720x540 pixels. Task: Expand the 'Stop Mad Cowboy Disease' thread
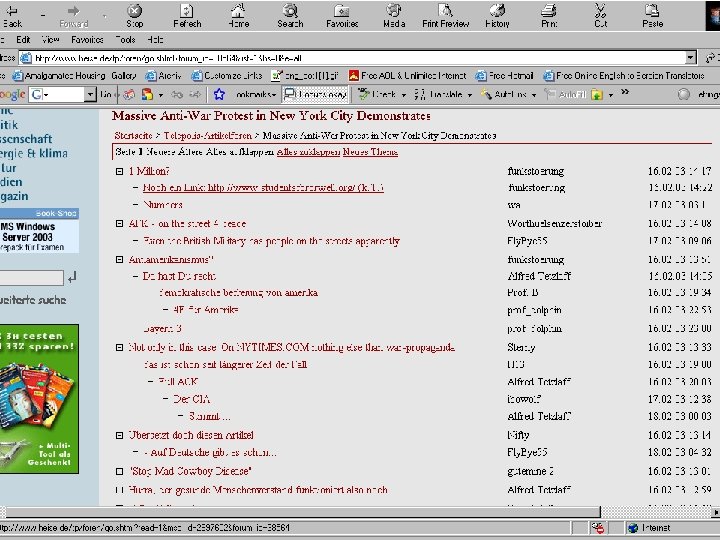(x=119, y=471)
